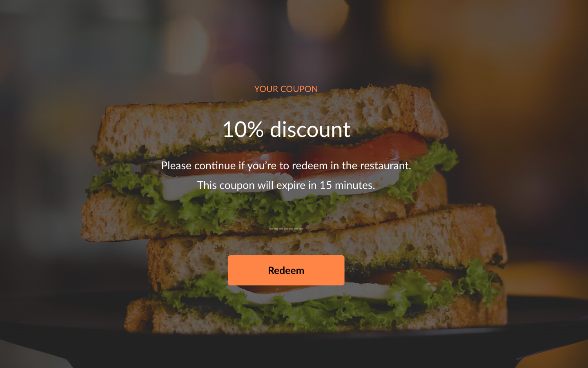Click the word 'Redeem' inside the button
588x368 pixels.
pos(286,270)
